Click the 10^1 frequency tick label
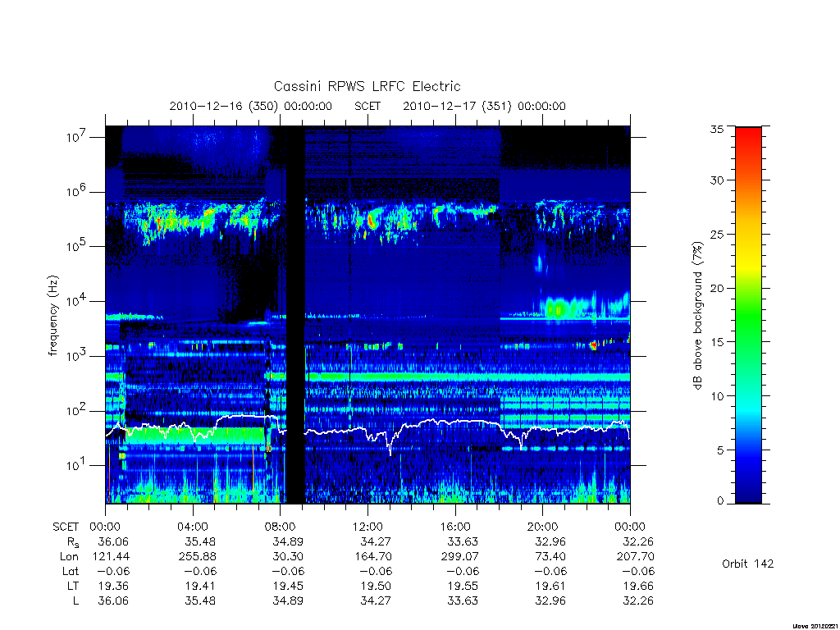This screenshot has height=630, width=840. pos(77,465)
